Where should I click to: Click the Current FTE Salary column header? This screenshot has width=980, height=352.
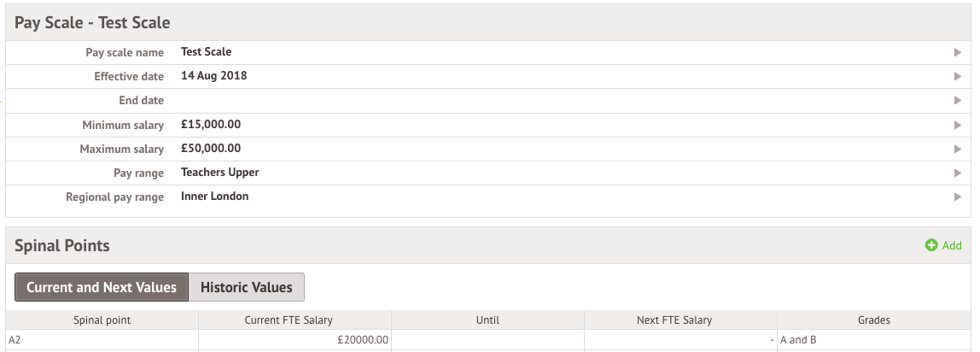pyautogui.click(x=289, y=320)
